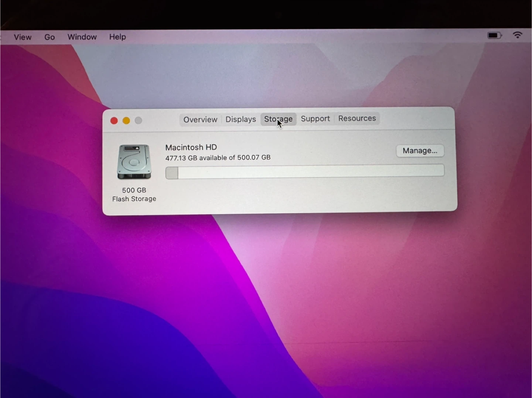Open the View menu

[23, 37]
